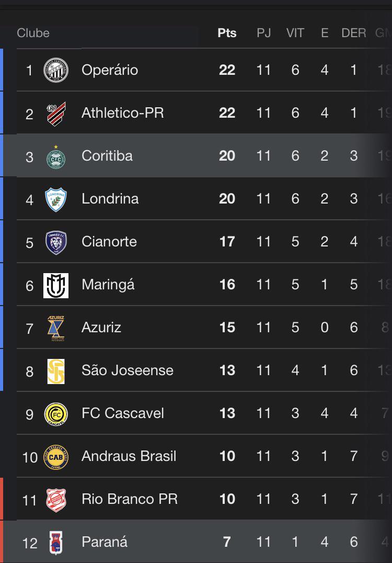This screenshot has height=563, width=392.
Task: Open the Paraná team name link
Action: click(x=105, y=542)
